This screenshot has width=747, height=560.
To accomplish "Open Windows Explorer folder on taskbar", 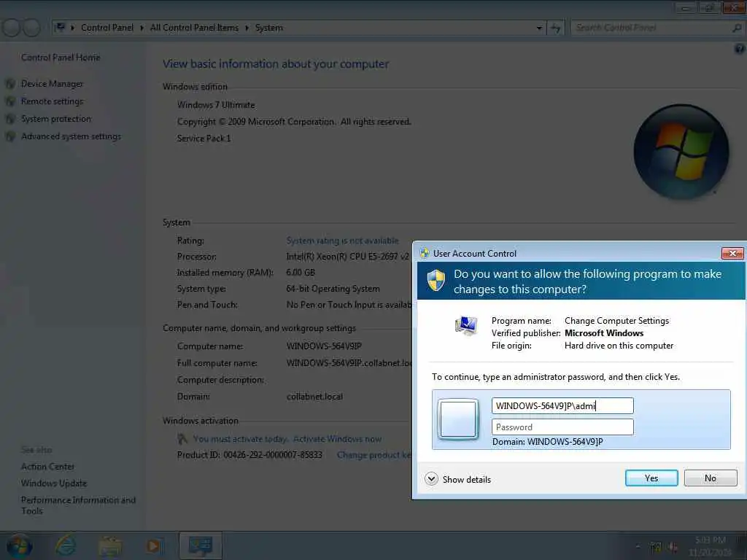I will (x=109, y=546).
